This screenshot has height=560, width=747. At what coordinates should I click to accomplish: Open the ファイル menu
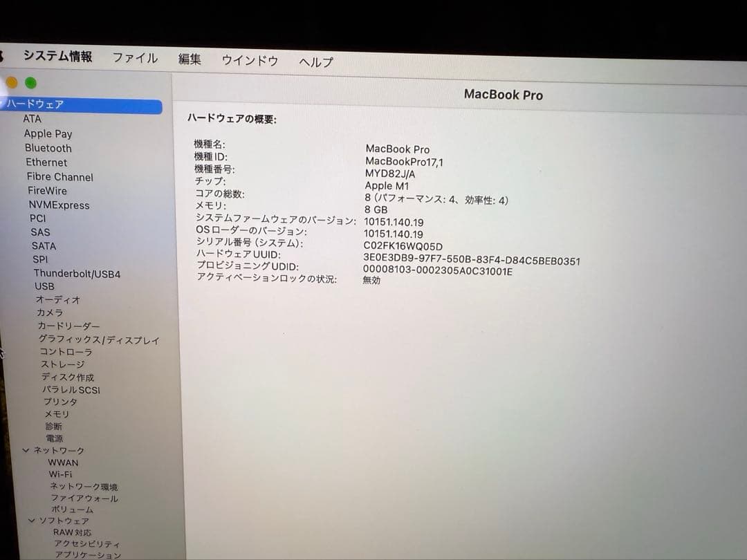135,58
